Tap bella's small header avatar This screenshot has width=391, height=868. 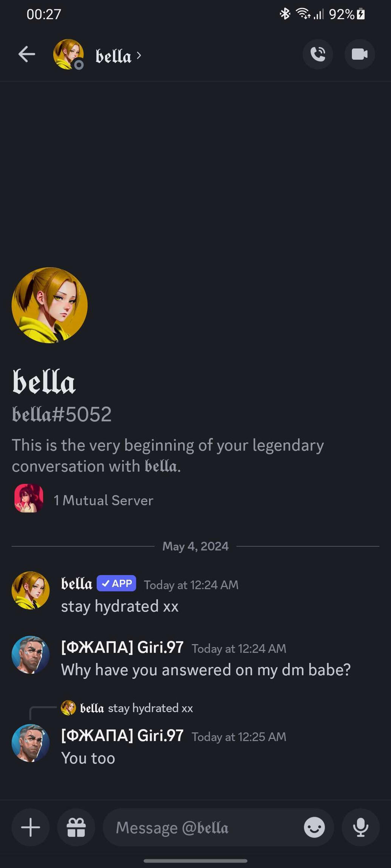pyautogui.click(x=68, y=54)
